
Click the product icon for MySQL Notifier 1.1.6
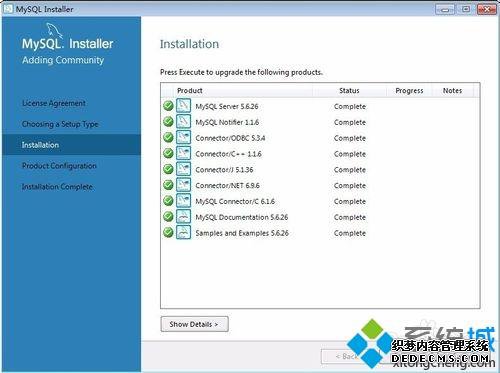pyautogui.click(x=183, y=121)
